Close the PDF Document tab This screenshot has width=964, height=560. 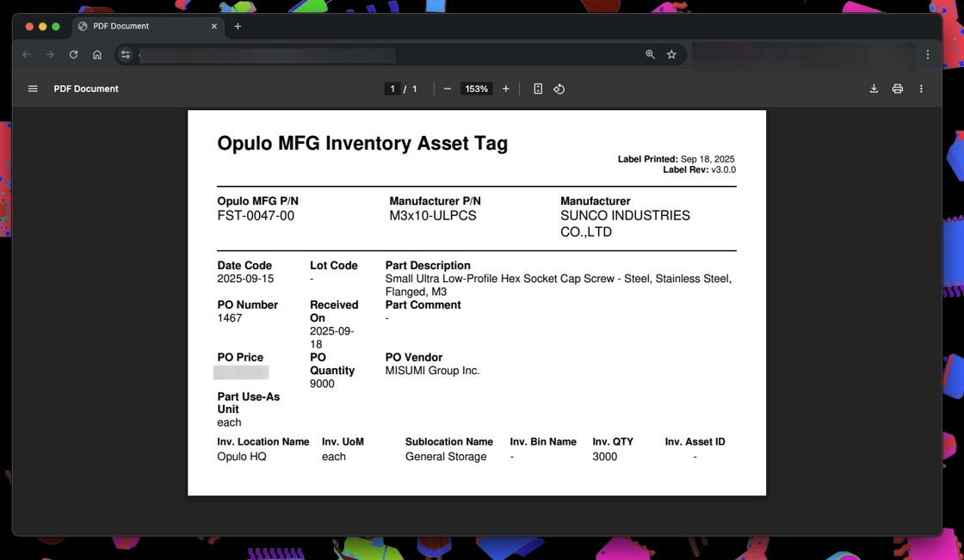coord(214,27)
